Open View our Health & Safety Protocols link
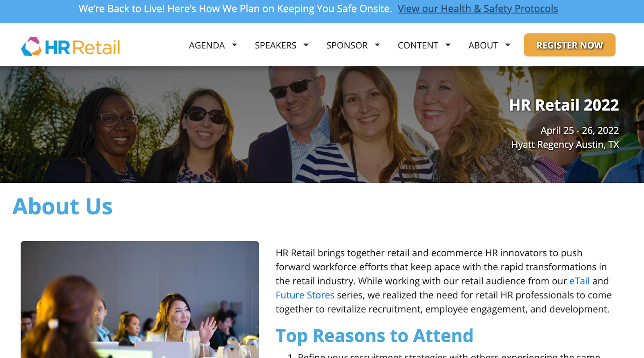 click(478, 9)
